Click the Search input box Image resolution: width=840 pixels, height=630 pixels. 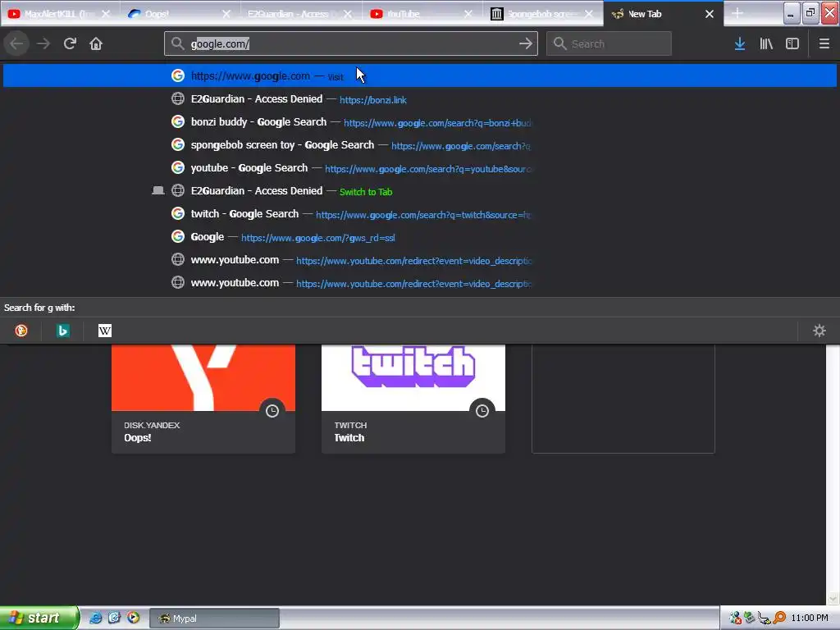pyautogui.click(x=609, y=44)
